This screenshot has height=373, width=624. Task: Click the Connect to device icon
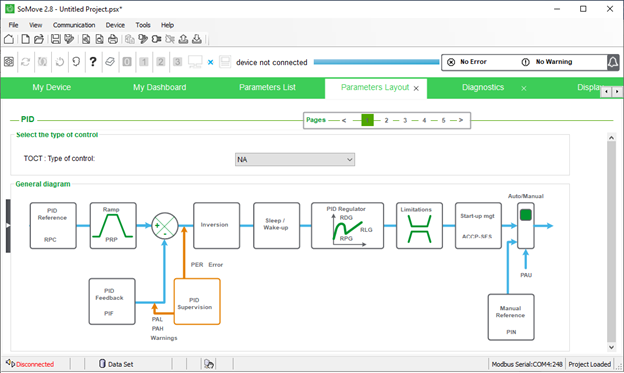(x=143, y=39)
